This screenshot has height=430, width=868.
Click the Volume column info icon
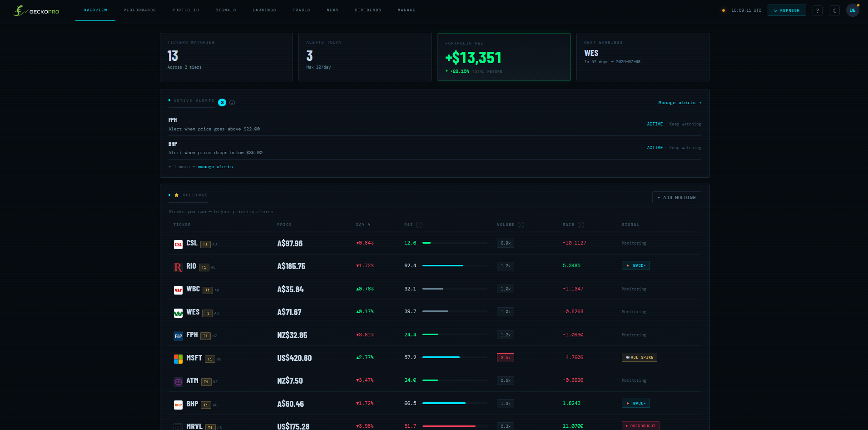tap(521, 225)
